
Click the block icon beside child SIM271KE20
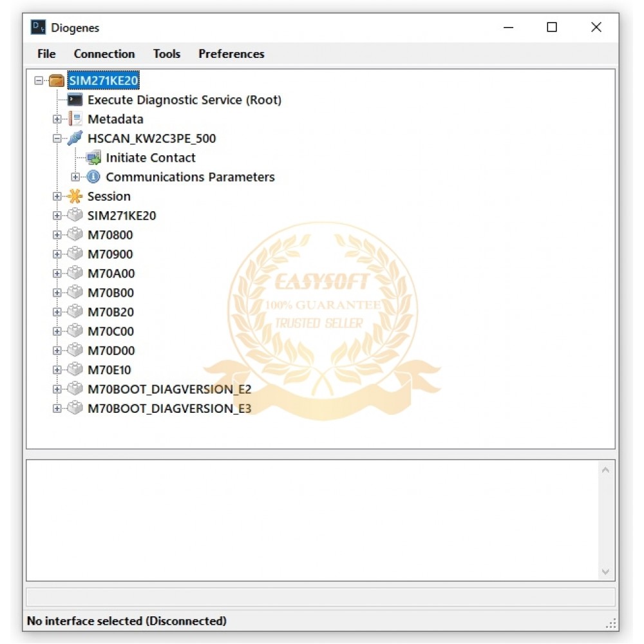point(75,215)
